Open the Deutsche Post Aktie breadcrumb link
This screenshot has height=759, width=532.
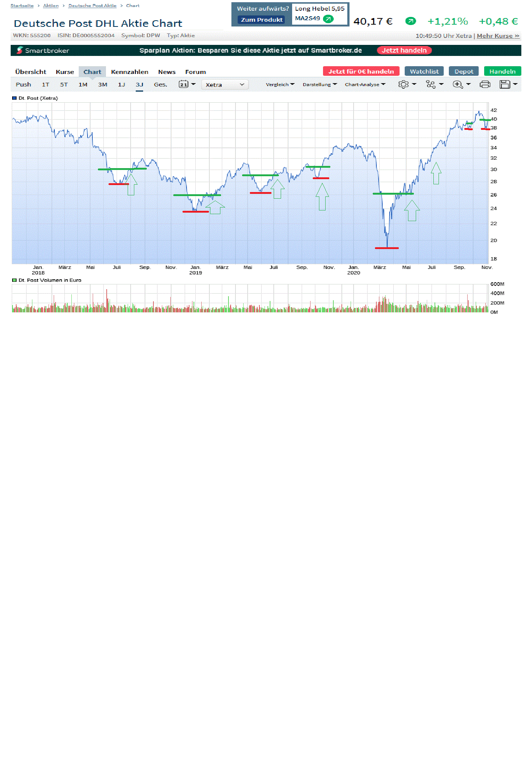click(92, 6)
